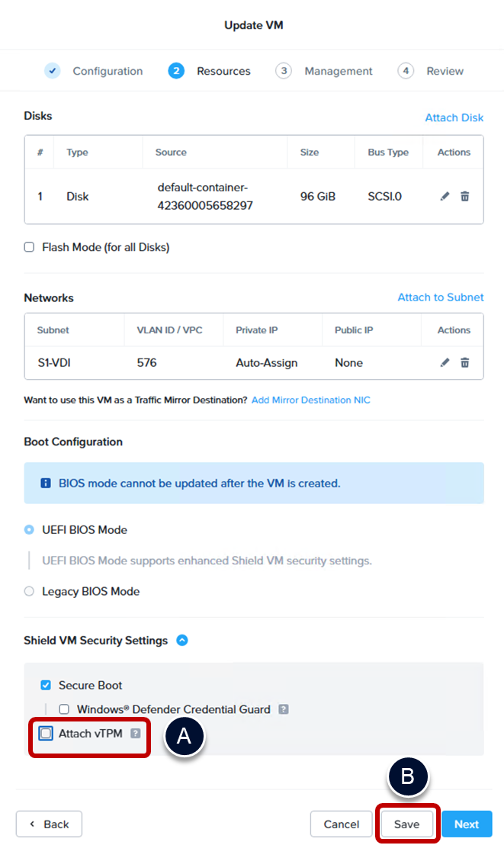
Task: Select the UEFI BIOS Mode radio button
Action: pyautogui.click(x=30, y=529)
